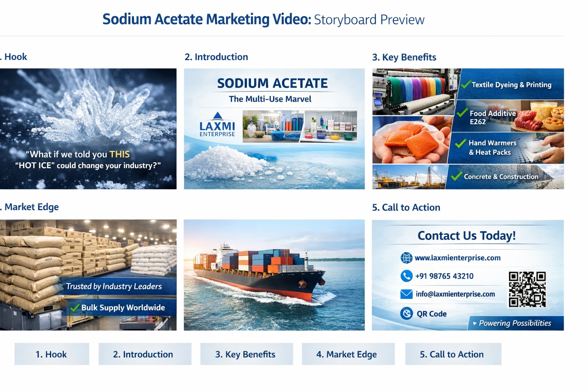Click the 'The Multi-Use Marvel' tagline
The image size is (588, 392).
270,99
